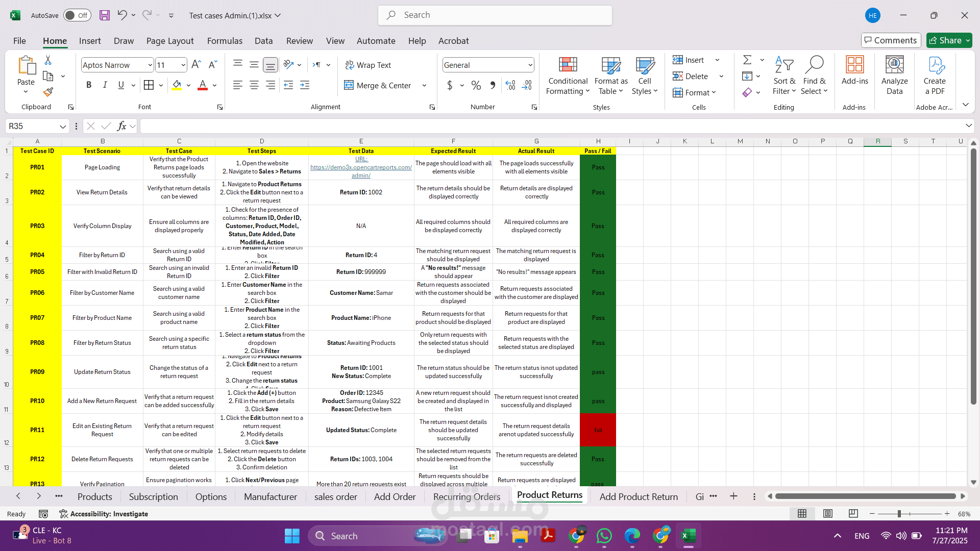Open the General number format dropdown
The height and width of the screenshot is (551, 980).
530,65
